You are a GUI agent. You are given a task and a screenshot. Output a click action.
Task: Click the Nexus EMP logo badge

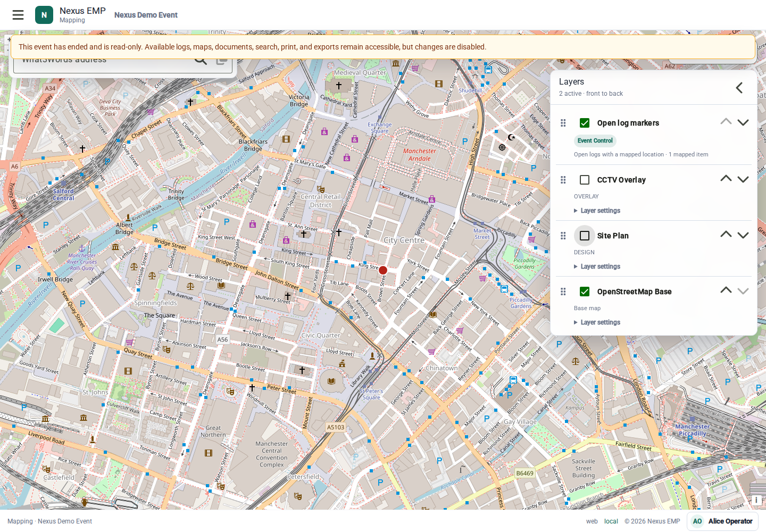[44, 15]
